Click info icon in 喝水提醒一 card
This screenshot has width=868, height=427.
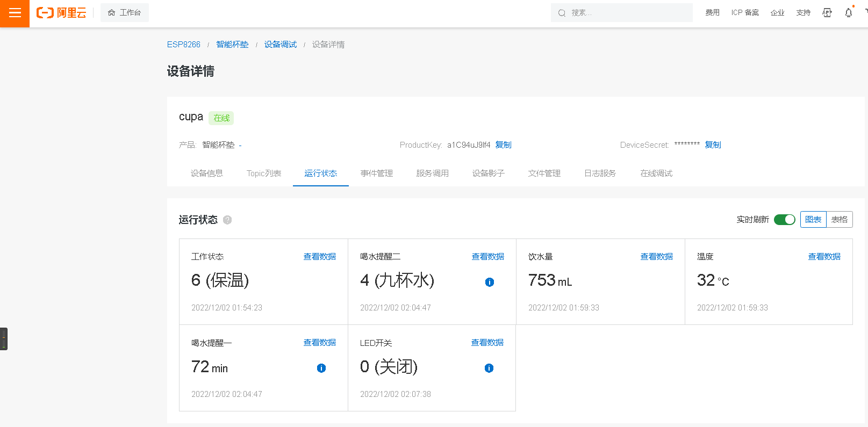(321, 368)
